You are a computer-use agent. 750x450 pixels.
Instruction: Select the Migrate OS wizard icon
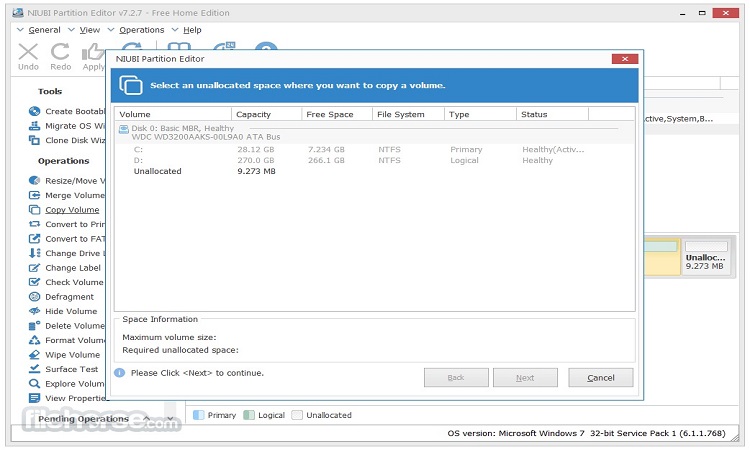pos(34,126)
